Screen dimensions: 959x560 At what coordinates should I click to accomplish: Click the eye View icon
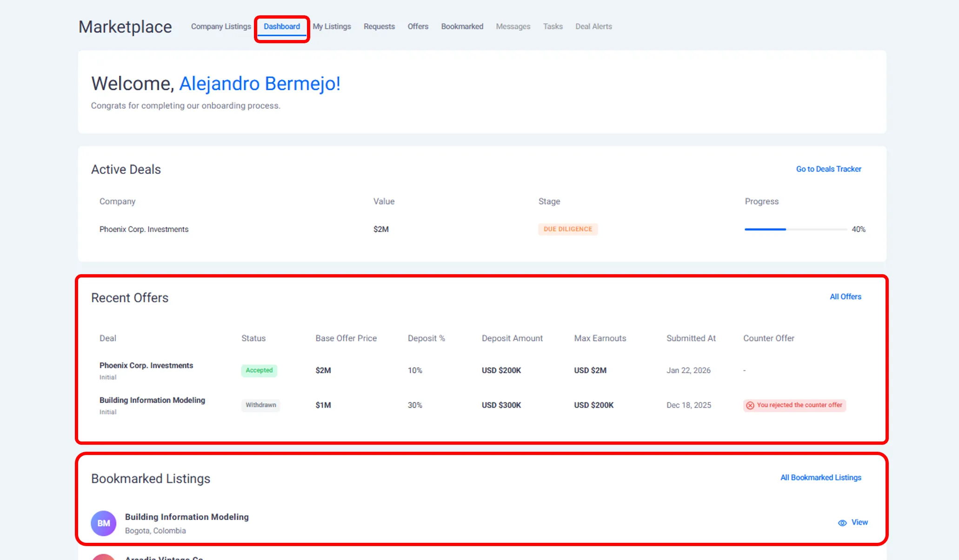pos(842,523)
